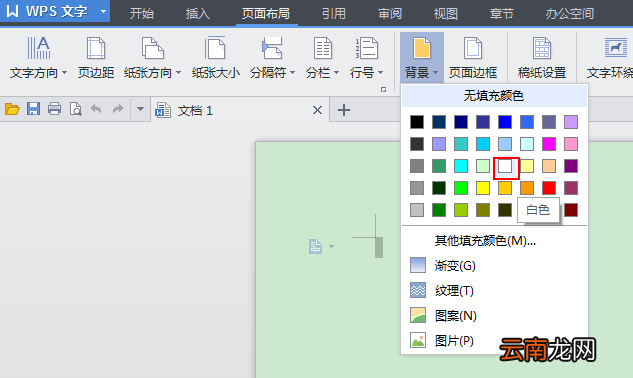Click the 页边距 page margins icon
Screen dimensions: 633x378
pos(96,48)
